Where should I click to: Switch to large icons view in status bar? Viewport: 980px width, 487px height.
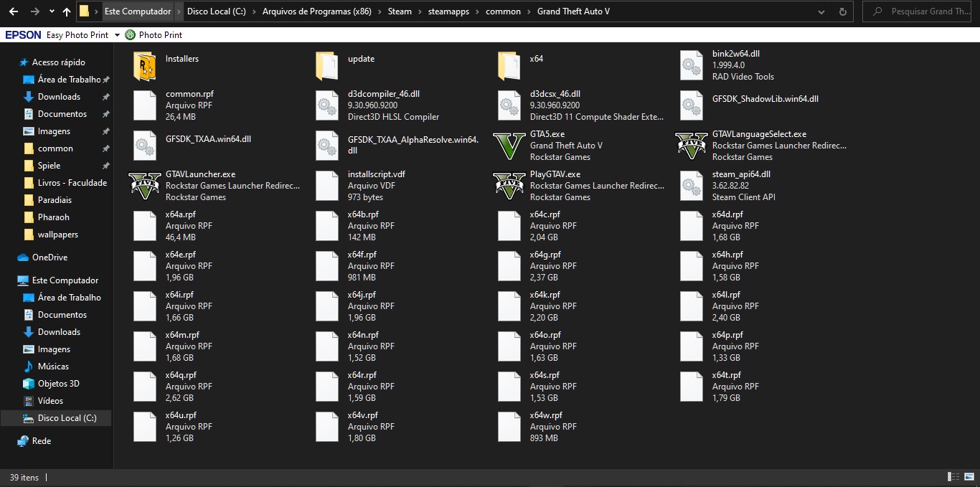tap(969, 477)
